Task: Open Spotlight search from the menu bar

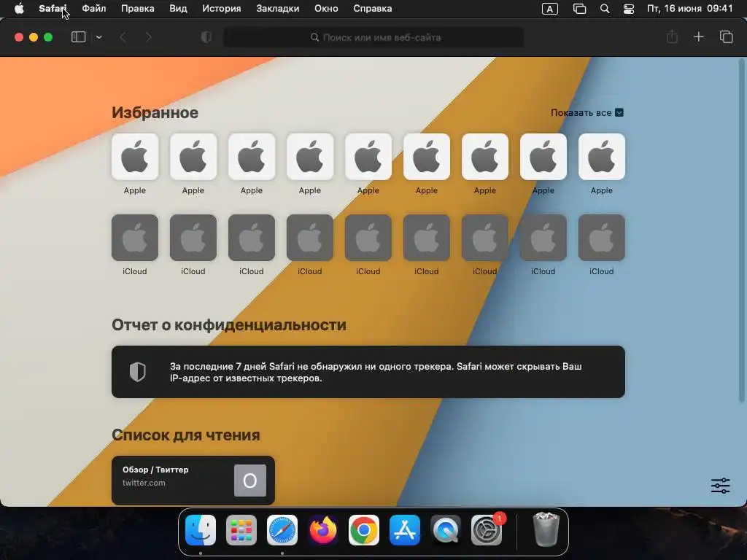Action: pyautogui.click(x=605, y=9)
